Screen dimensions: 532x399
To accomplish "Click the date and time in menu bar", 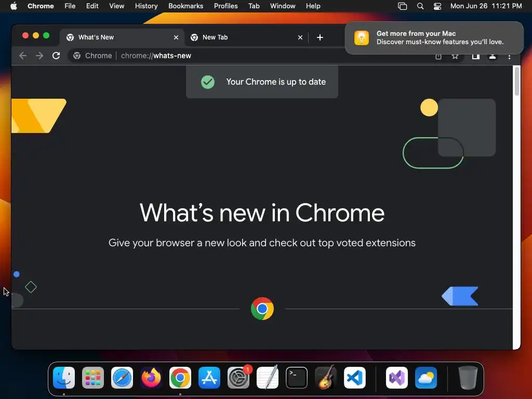I will 486,6.
